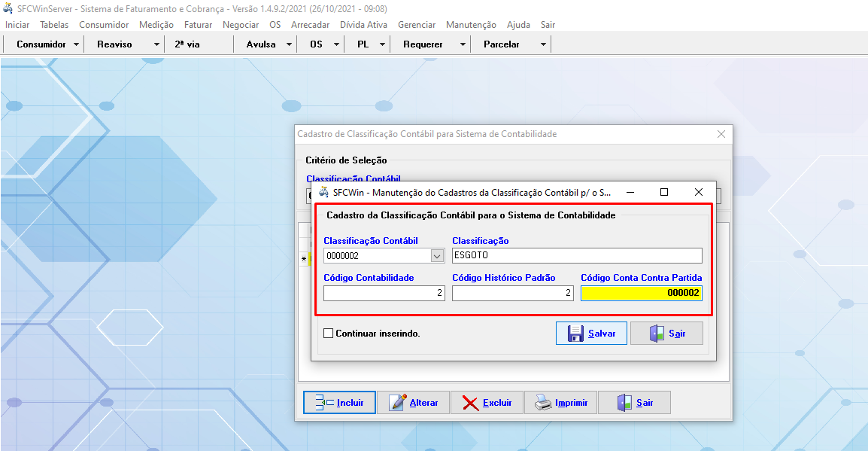Click the Classificação text field with ESGOTO
Viewport: 868px width, 451px height.
[576, 256]
